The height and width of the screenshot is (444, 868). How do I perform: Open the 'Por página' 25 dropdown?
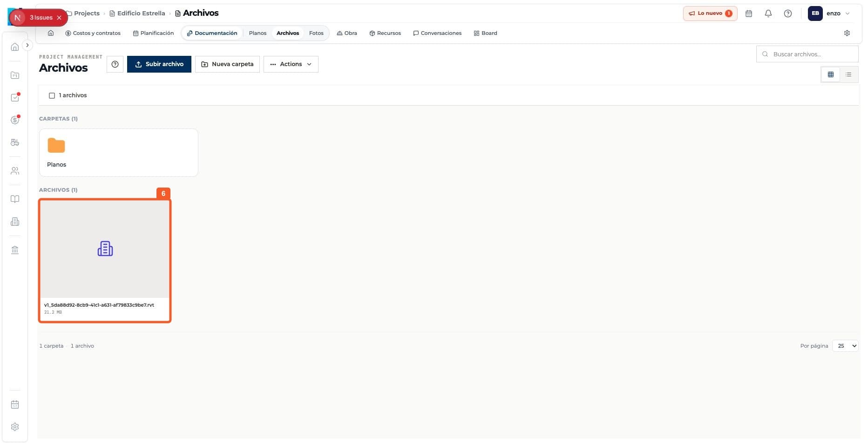point(845,346)
